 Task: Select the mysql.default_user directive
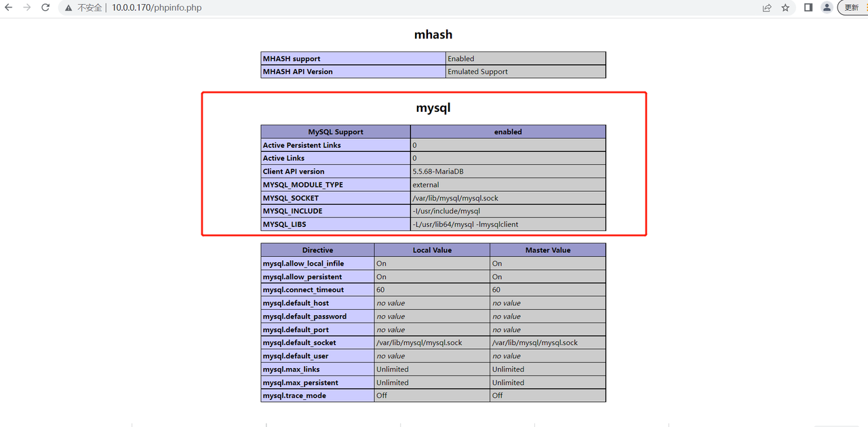point(296,356)
